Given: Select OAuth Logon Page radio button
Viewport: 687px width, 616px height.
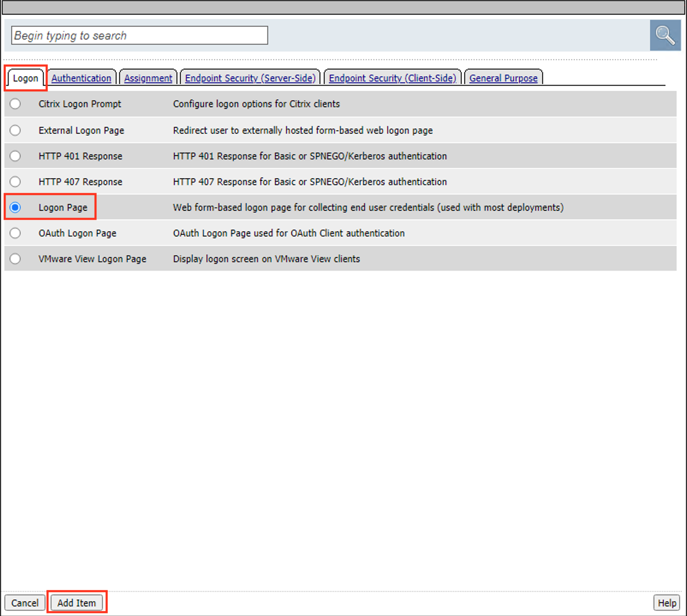Looking at the screenshot, I should click(15, 233).
